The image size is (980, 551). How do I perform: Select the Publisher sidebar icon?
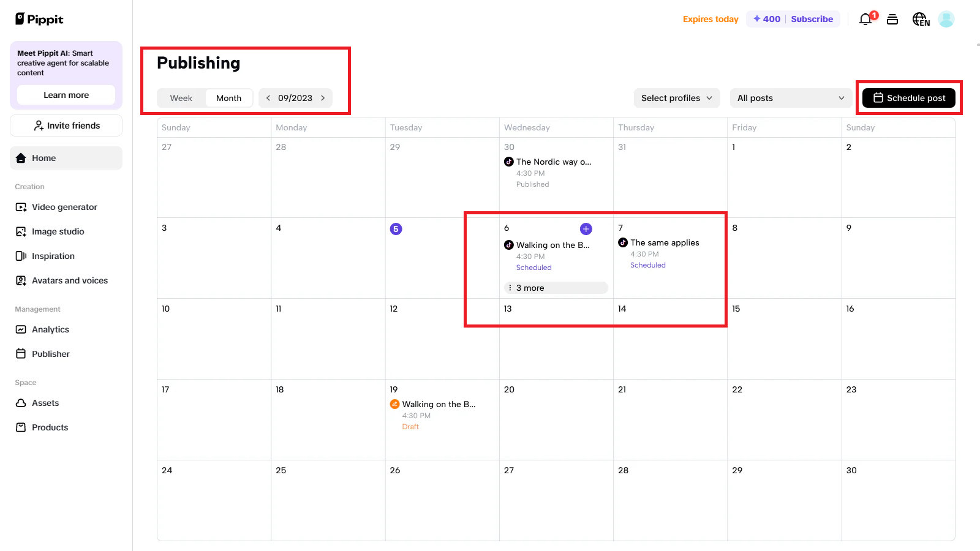click(x=20, y=354)
